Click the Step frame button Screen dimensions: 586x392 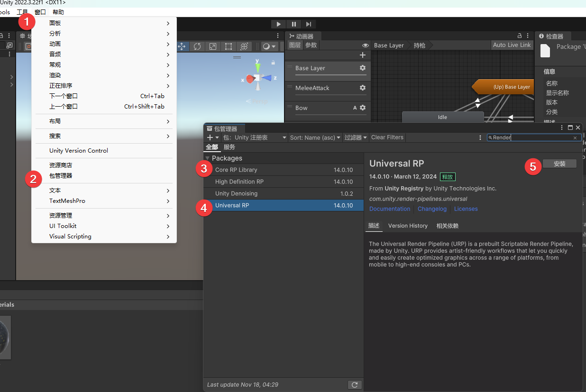point(309,24)
